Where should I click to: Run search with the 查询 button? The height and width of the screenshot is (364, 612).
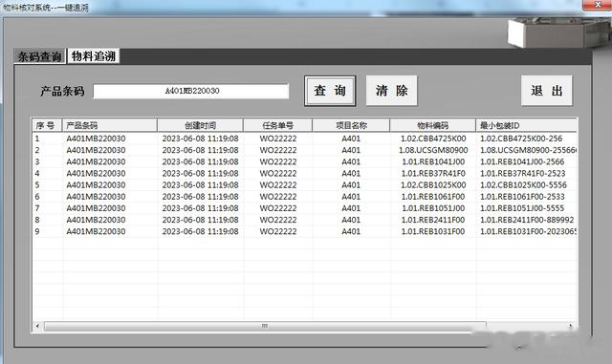tap(330, 91)
